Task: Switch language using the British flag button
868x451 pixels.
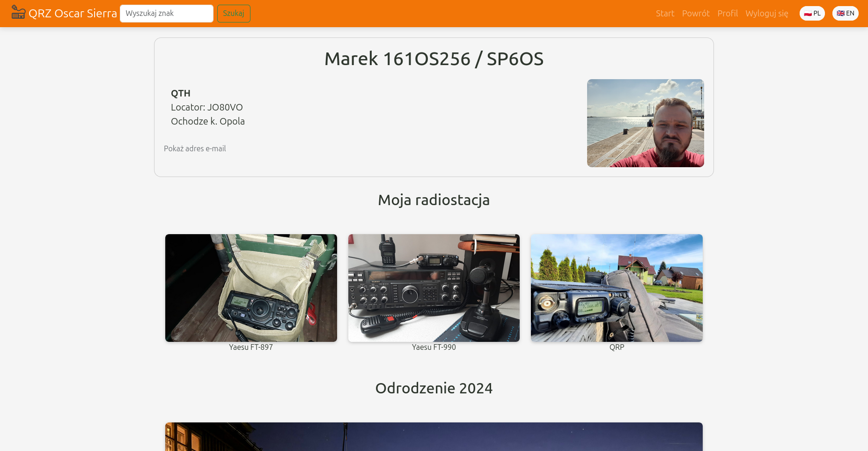Action: tap(845, 13)
